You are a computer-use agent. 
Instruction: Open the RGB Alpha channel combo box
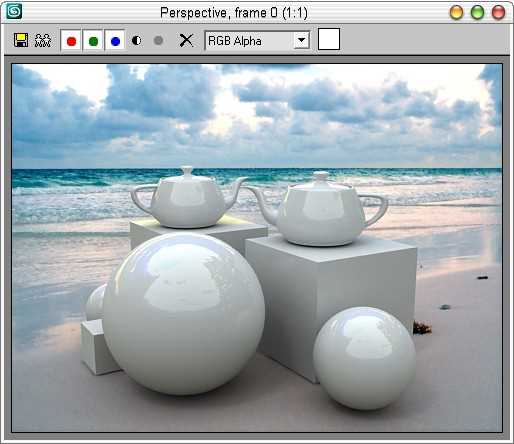[257, 41]
